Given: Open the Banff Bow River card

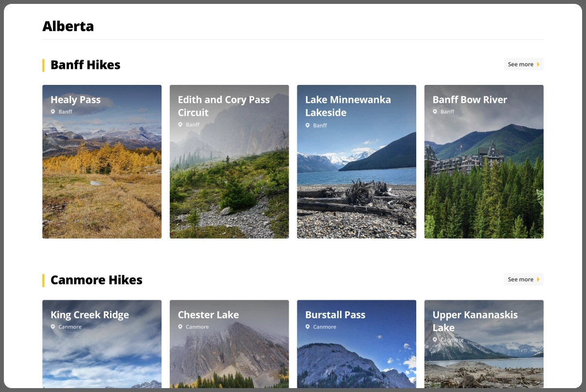Looking at the screenshot, I should point(484,162).
